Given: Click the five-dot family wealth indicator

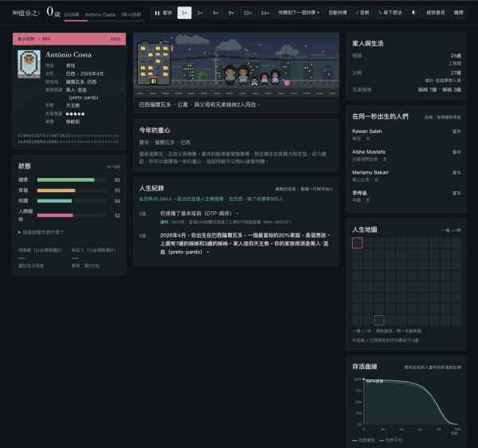Looking at the screenshot, I should 75,114.
